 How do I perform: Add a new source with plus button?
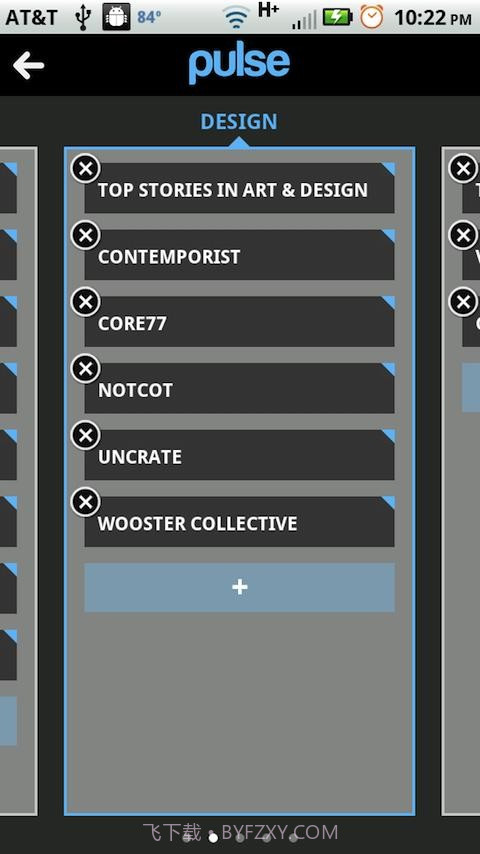click(x=239, y=587)
